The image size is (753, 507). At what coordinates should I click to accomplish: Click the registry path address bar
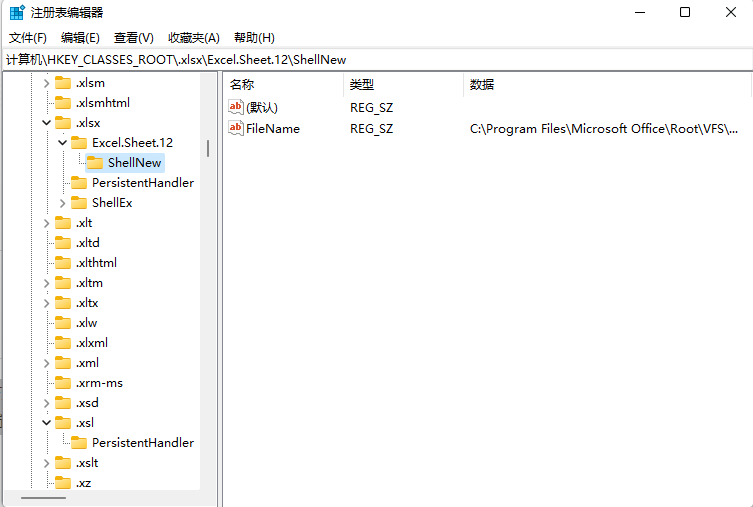pos(377,60)
